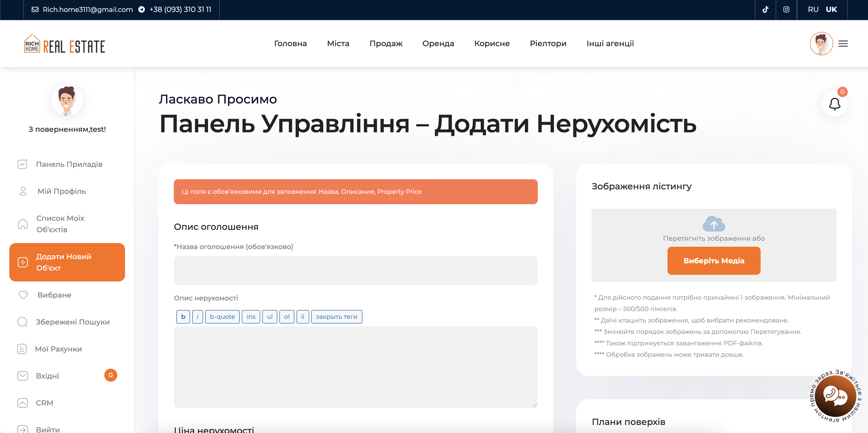
Task: Toggle bold tag button b
Action: click(183, 317)
